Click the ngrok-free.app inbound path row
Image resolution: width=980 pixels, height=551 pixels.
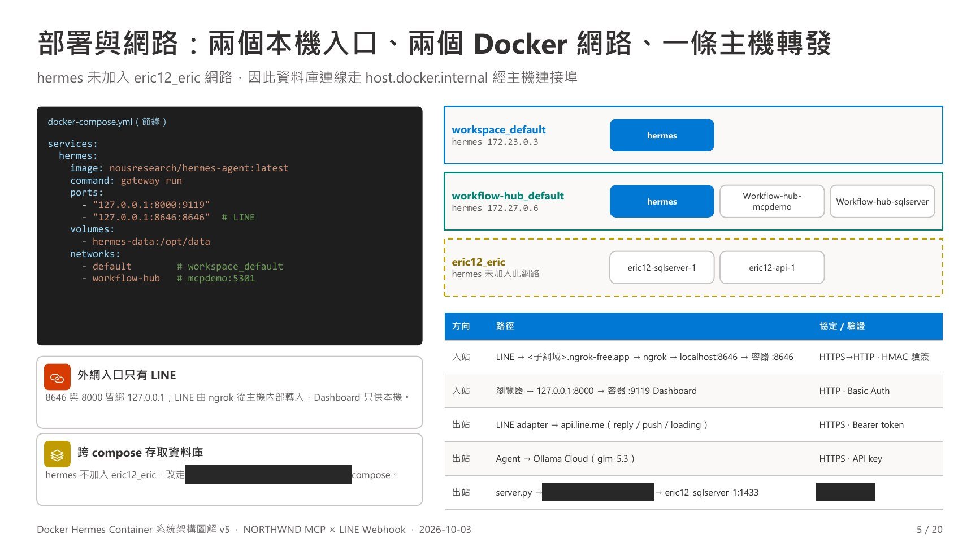(693, 357)
